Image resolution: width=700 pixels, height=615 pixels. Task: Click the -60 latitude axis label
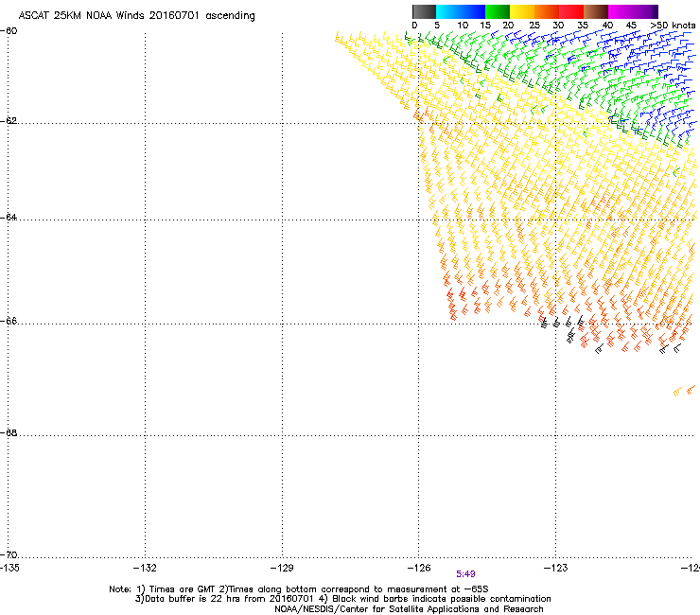[x=9, y=31]
